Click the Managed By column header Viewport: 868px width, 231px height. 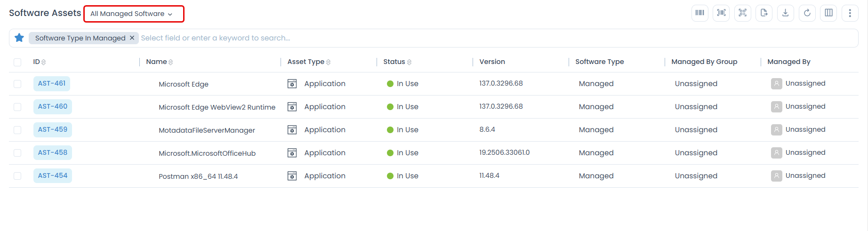(x=789, y=62)
